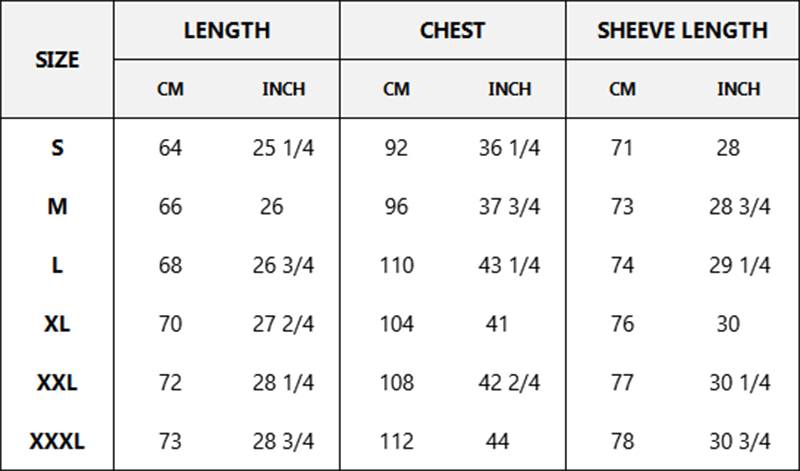The image size is (800, 471).
Task: Select the 27 2/4 length value
Action: (x=283, y=324)
